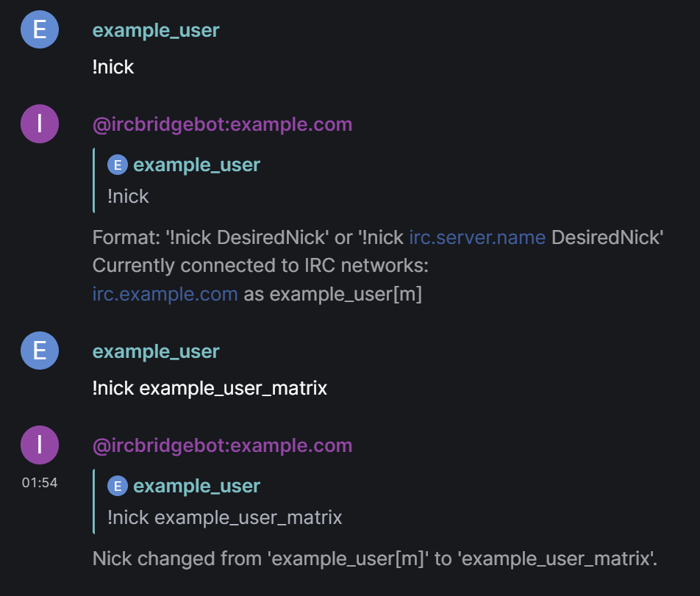Image resolution: width=700 pixels, height=596 pixels.
Task: Click example_user avatar beside first !nick message
Action: [40, 29]
